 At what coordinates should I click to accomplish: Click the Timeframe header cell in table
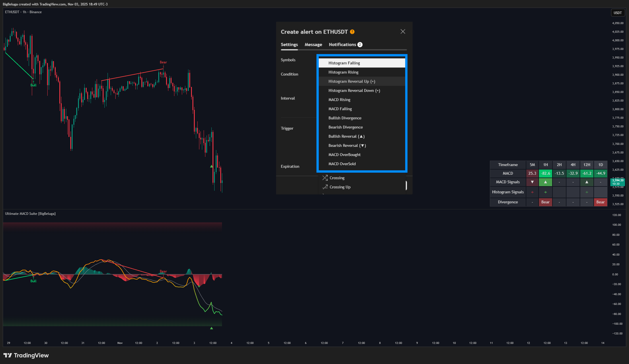(x=508, y=165)
